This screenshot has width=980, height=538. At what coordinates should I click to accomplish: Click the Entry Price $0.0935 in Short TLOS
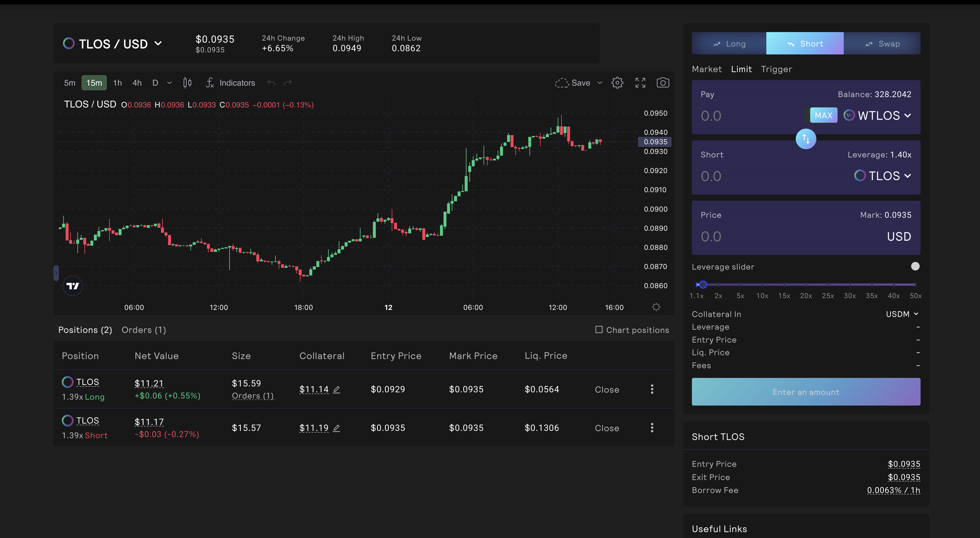point(904,464)
